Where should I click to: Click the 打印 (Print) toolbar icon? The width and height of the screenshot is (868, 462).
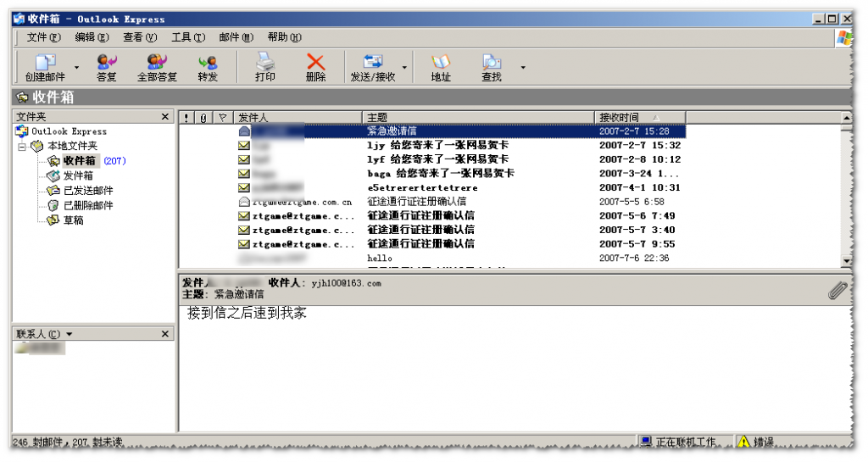click(x=265, y=63)
